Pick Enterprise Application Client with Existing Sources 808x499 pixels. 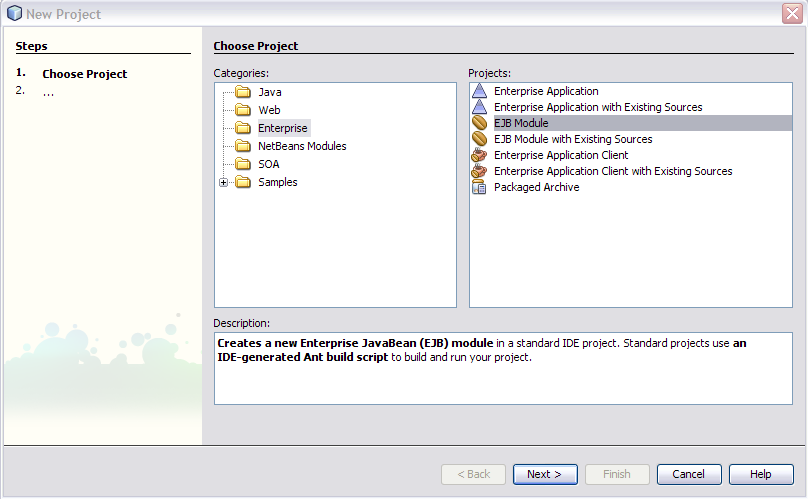coord(613,171)
